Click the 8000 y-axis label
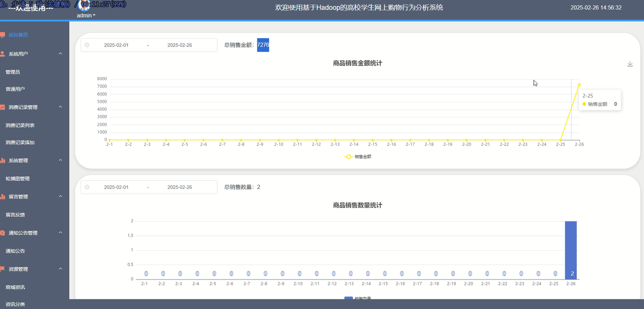The width and height of the screenshot is (644, 309). (x=102, y=79)
